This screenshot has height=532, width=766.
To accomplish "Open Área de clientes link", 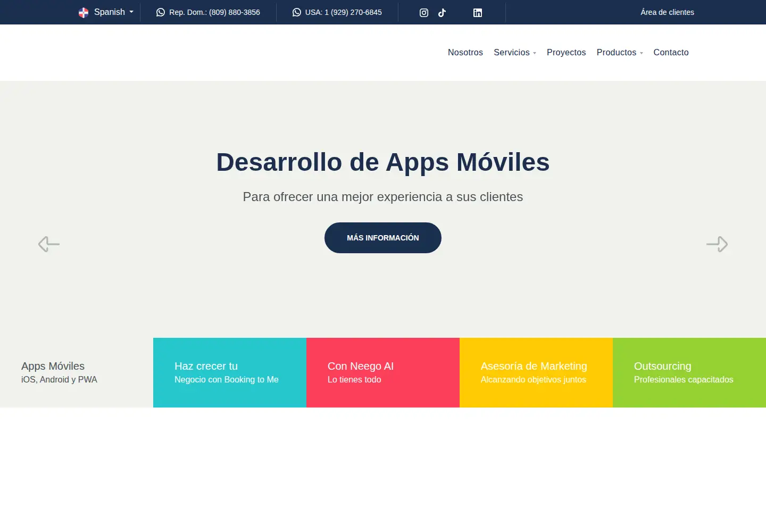I will [667, 12].
